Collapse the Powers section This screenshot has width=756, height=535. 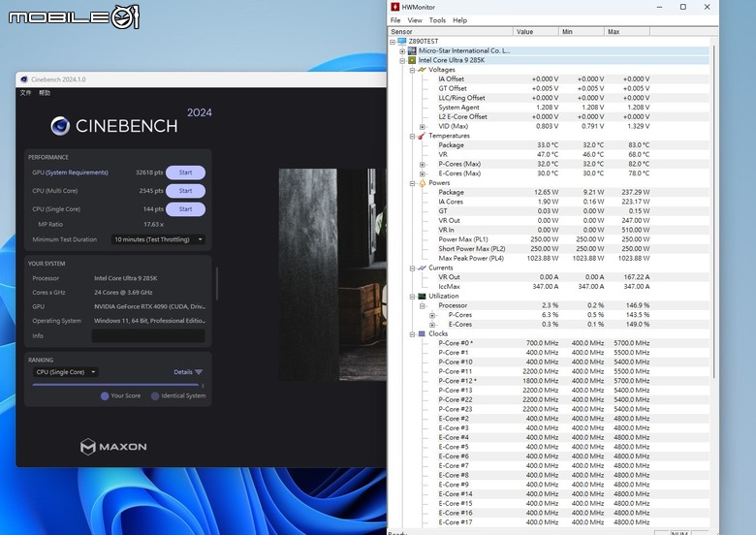click(412, 183)
